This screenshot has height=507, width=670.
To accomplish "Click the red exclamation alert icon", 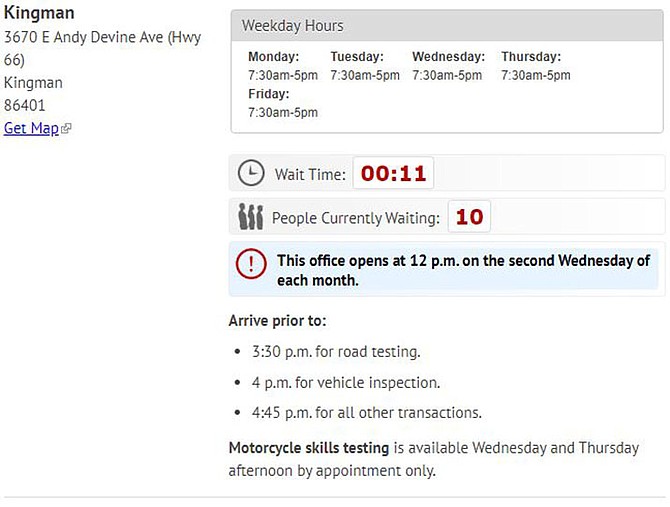I will click(x=251, y=264).
